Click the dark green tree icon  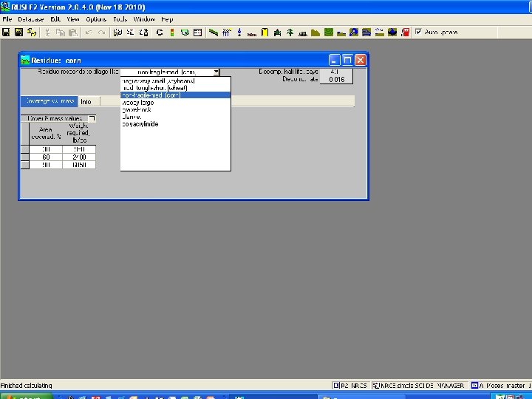[290, 33]
